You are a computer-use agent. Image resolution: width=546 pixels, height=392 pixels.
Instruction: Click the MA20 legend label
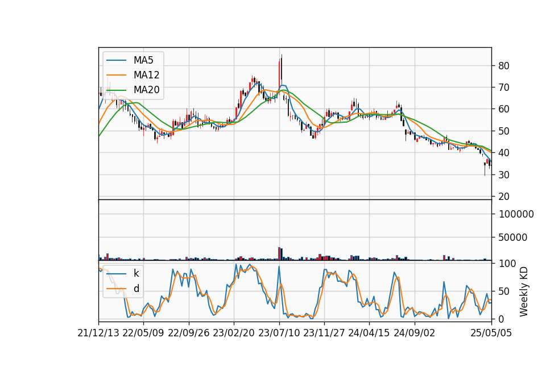pos(146,90)
